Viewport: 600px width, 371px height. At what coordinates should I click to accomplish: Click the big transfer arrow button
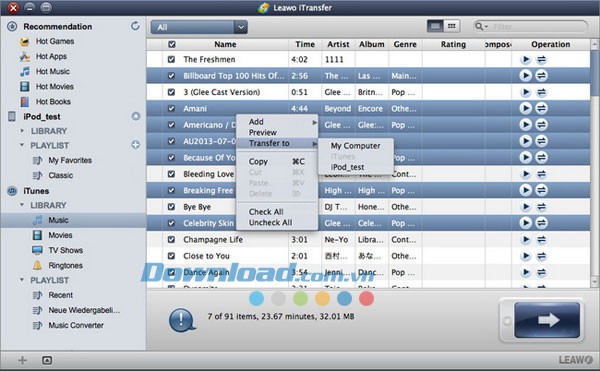(x=546, y=320)
